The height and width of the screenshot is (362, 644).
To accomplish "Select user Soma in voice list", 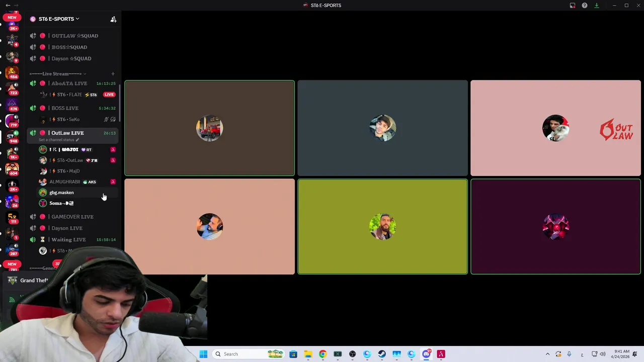I will 76,203.
